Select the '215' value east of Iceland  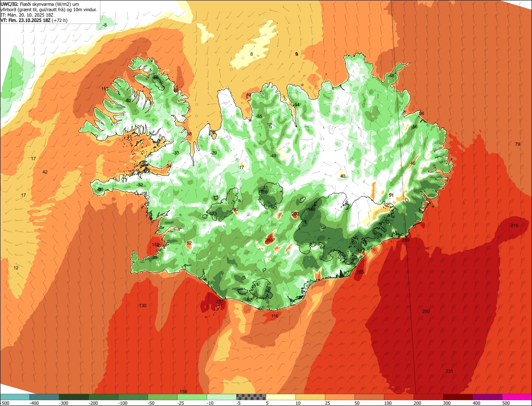click(x=515, y=225)
